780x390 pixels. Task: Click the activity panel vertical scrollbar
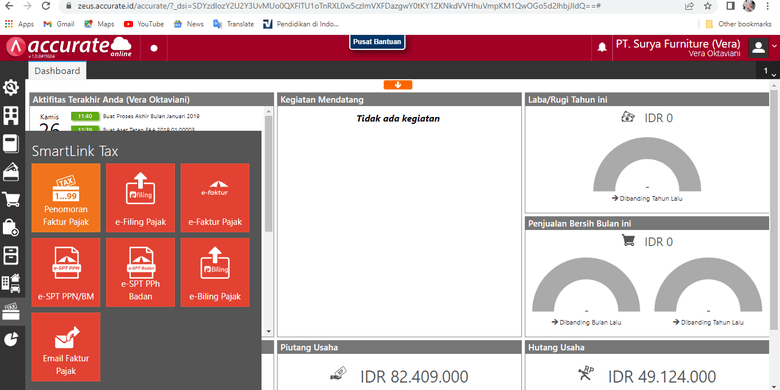(269, 174)
